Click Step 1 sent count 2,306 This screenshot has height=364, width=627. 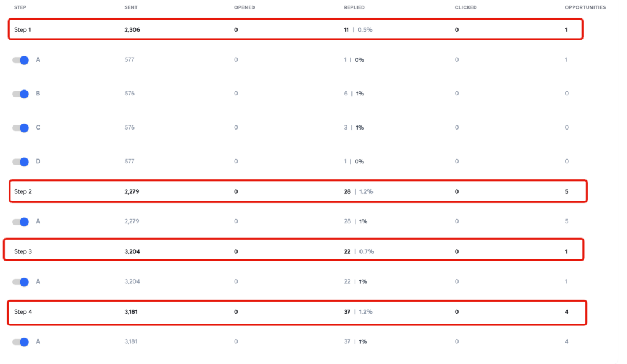(x=132, y=29)
